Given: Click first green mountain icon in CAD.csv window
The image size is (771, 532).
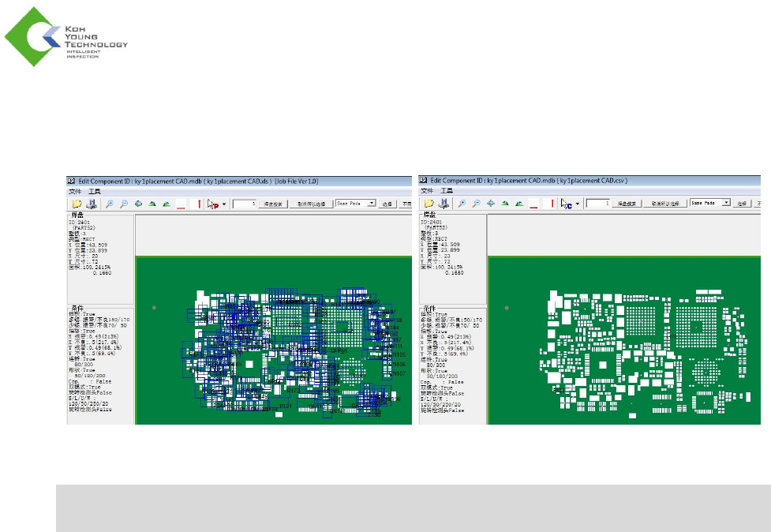Looking at the screenshot, I should tap(505, 203).
